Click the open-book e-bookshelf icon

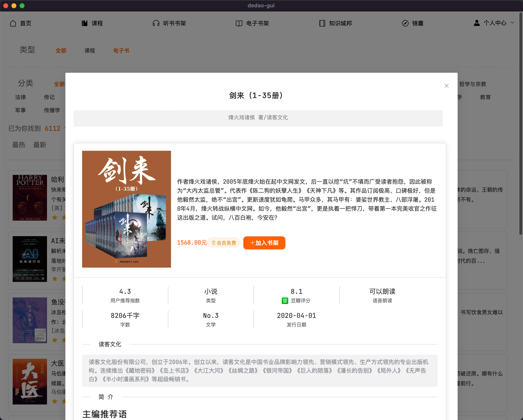point(239,23)
